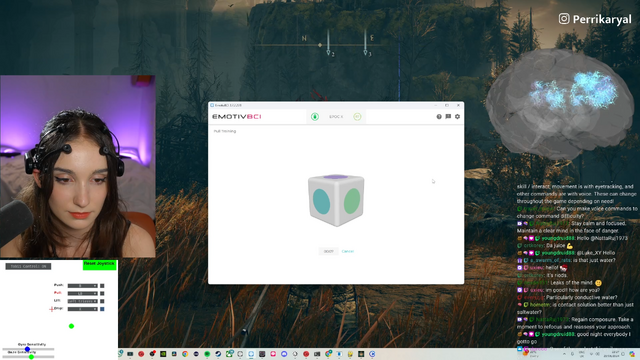Expand the Lift command dropdown
This screenshot has width=640, height=360.
coord(82,301)
